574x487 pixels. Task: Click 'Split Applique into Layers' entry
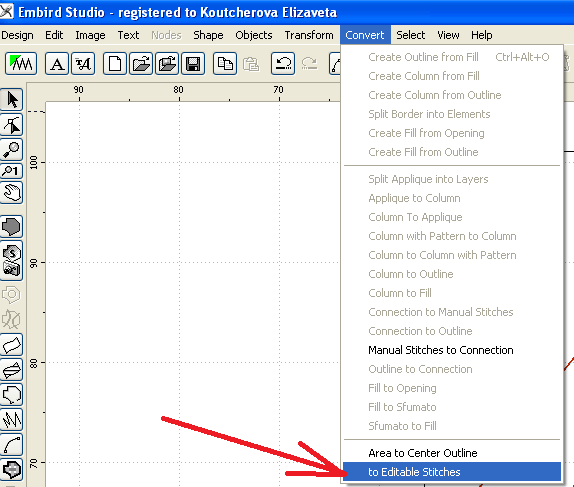pos(452,179)
